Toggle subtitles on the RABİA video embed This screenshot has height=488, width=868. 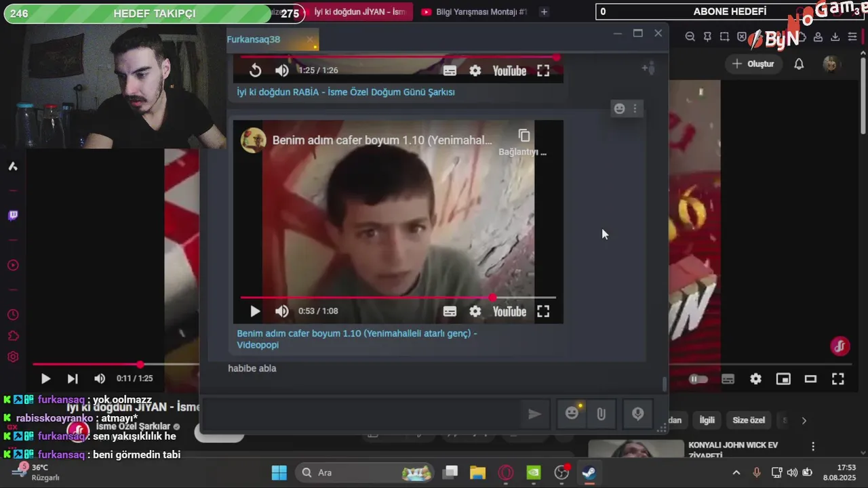pos(450,70)
